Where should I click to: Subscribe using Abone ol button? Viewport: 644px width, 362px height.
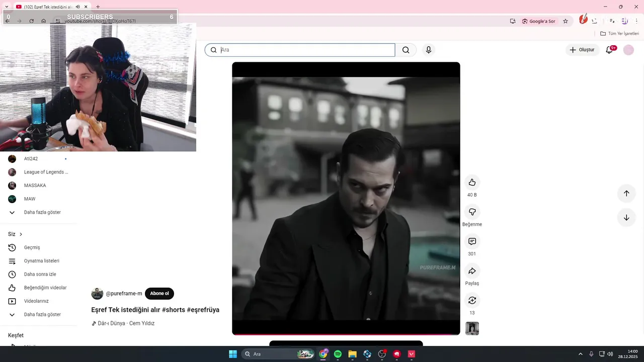[159, 294]
